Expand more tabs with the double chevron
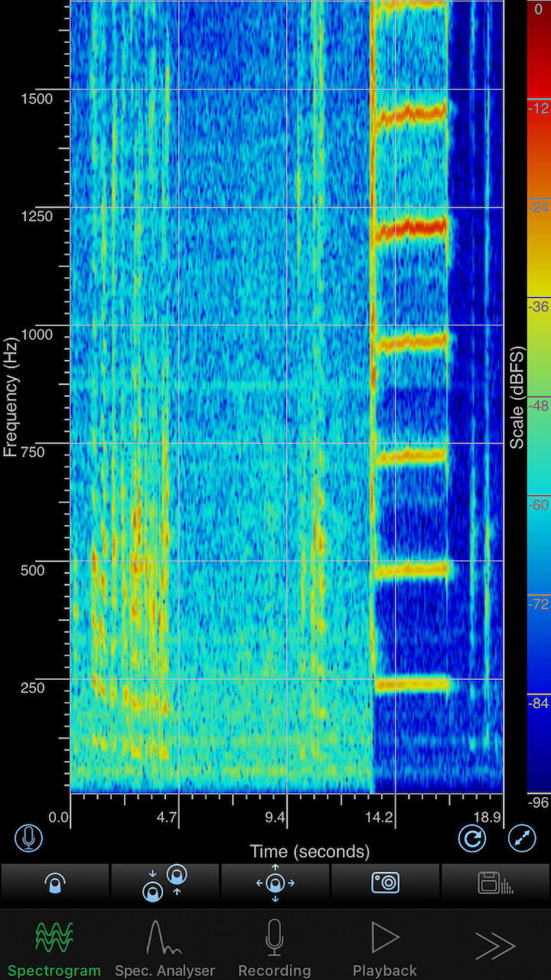Screen dimensions: 551x980 click(x=495, y=947)
